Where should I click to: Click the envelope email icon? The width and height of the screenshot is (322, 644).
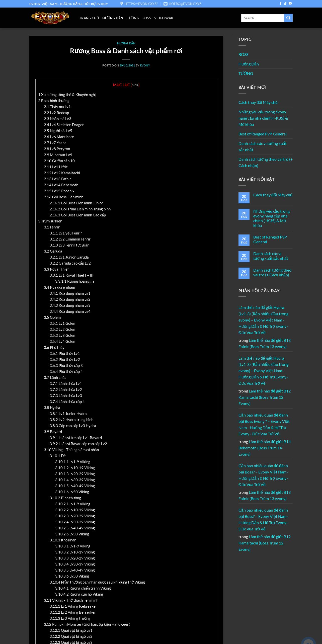point(166,4)
